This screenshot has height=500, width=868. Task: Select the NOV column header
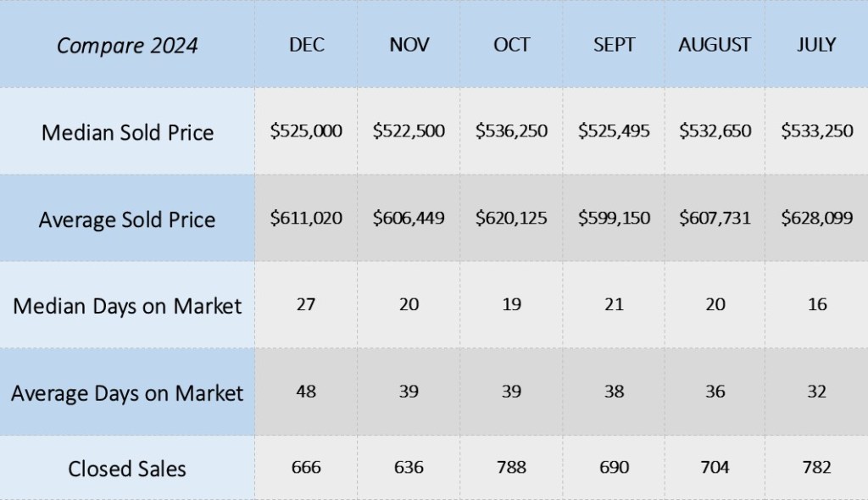pyautogui.click(x=409, y=44)
